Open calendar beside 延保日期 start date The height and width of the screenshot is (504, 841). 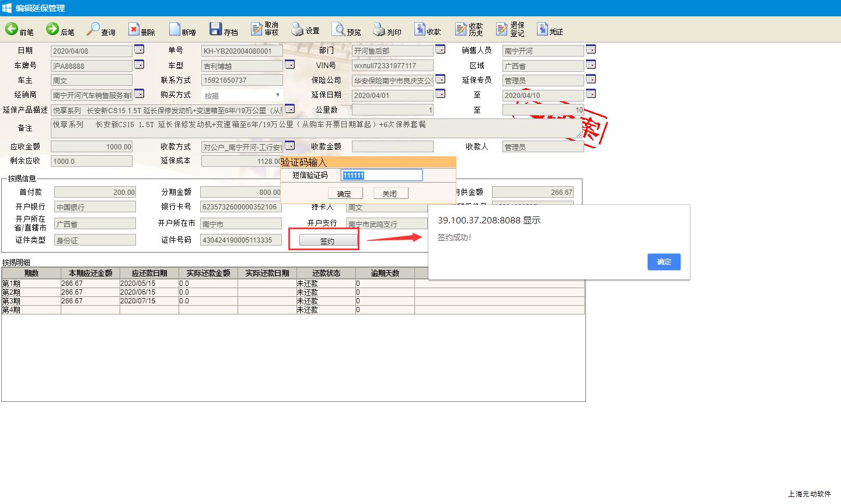[440, 93]
